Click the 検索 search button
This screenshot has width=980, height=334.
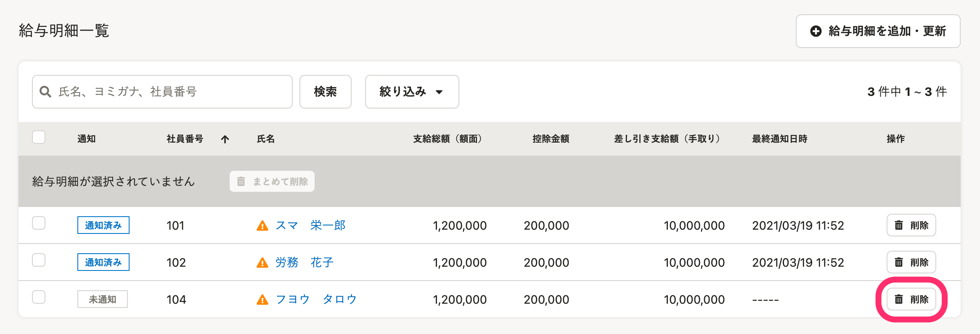click(326, 92)
